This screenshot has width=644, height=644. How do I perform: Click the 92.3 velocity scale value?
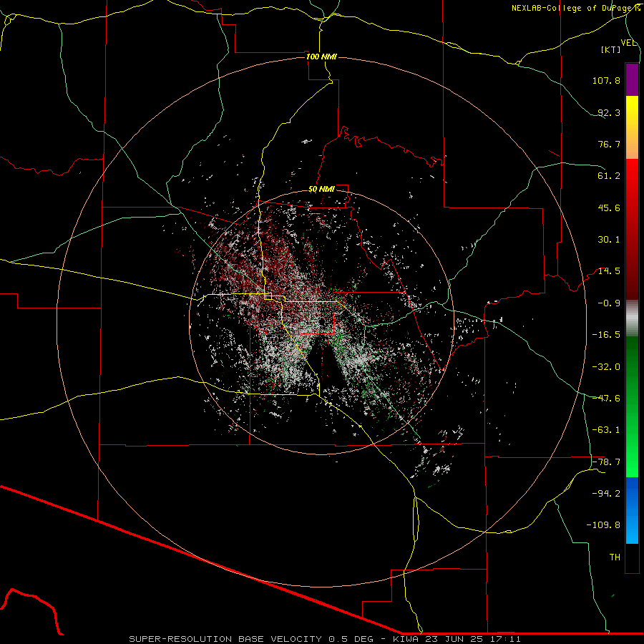[609, 112]
